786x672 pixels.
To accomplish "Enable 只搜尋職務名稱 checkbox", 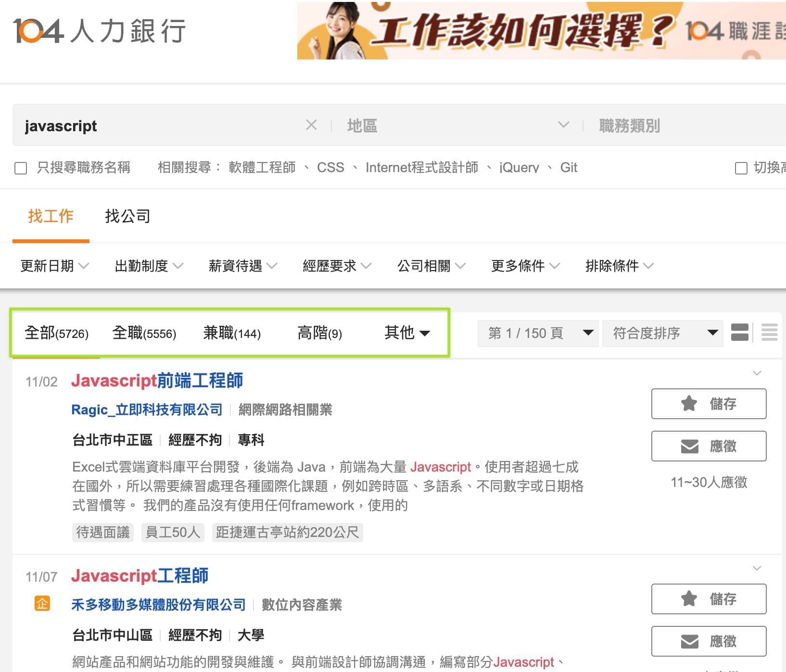I will (x=21, y=168).
